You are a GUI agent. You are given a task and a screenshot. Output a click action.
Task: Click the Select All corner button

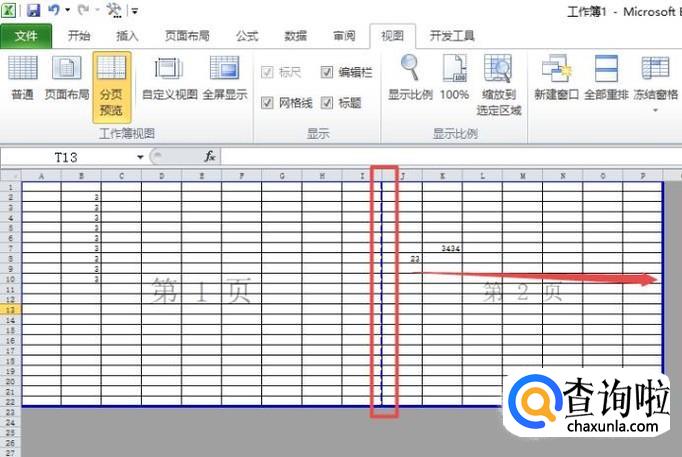tap(10, 176)
